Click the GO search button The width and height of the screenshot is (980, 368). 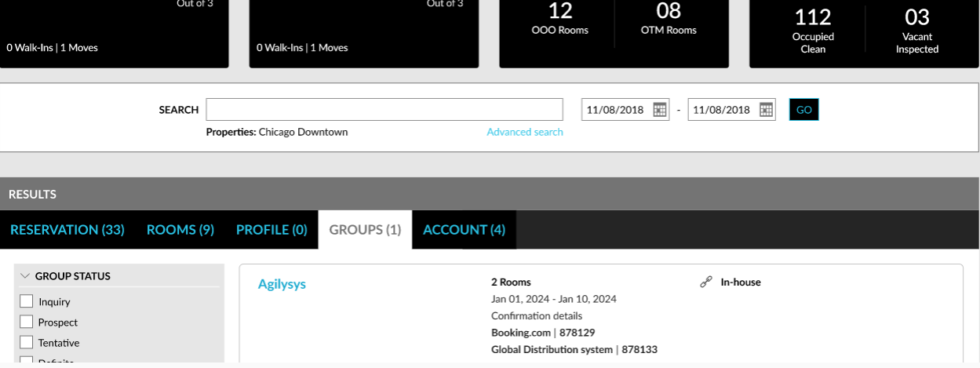point(804,110)
